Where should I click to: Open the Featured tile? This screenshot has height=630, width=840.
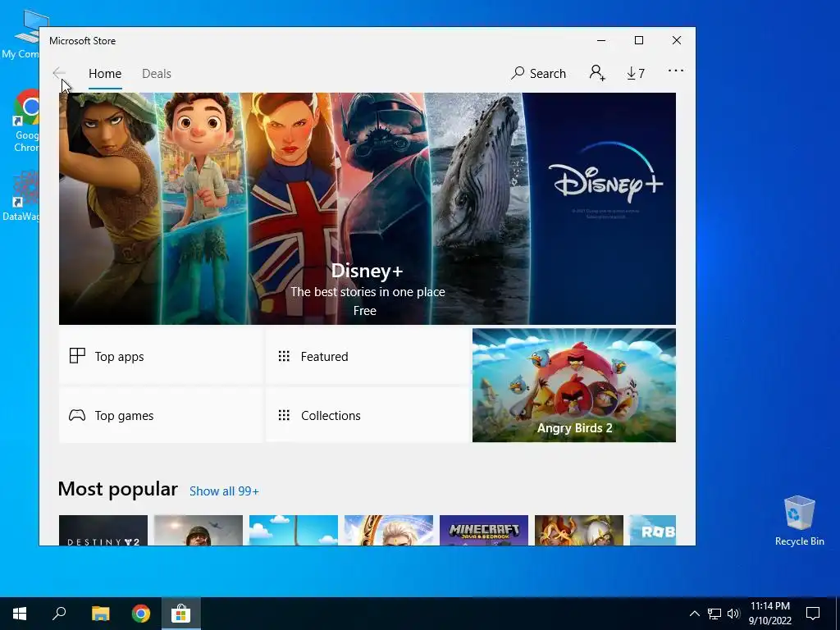pyautogui.click(x=367, y=356)
